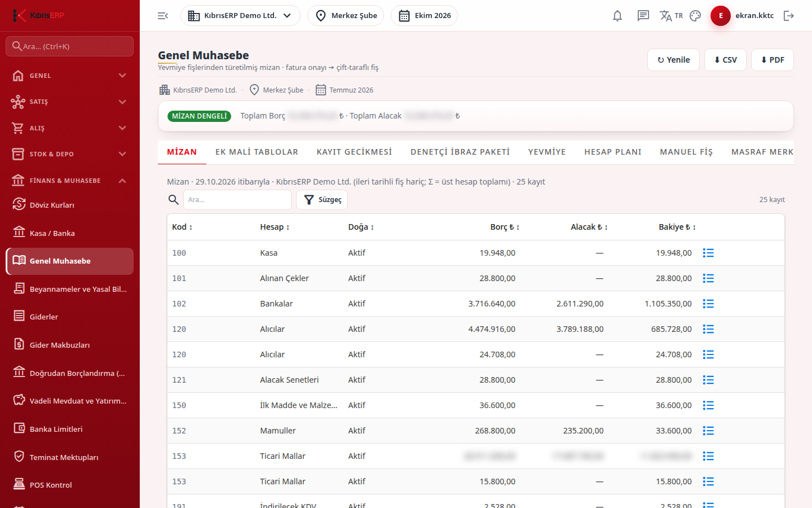
Task: Open ledger details for İlk Madde row
Action: [x=708, y=405]
